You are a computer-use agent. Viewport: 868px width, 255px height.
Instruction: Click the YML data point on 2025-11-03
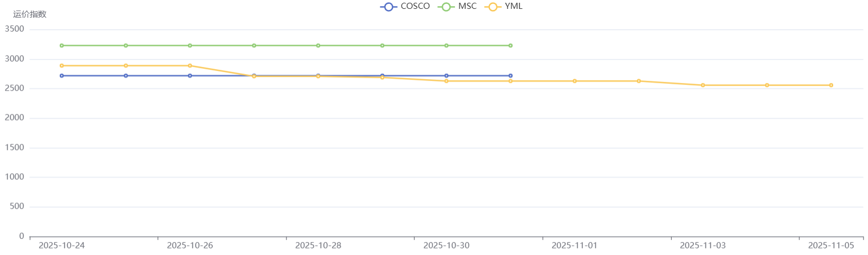(x=703, y=85)
